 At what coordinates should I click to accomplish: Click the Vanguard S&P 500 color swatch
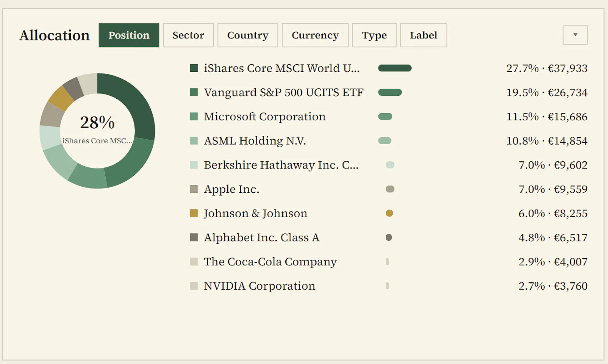tap(194, 92)
